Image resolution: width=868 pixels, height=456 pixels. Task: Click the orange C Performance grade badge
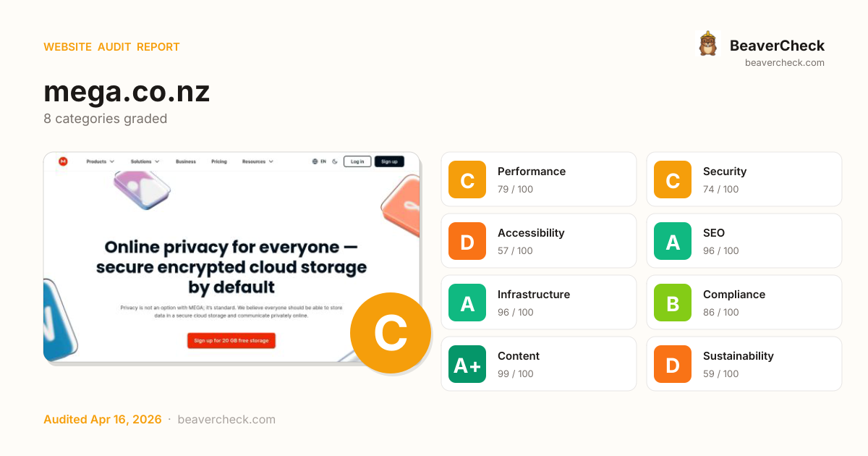(x=467, y=180)
